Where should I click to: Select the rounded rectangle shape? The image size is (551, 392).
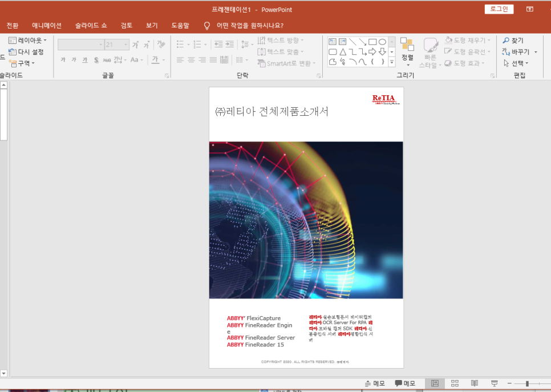[x=333, y=52]
